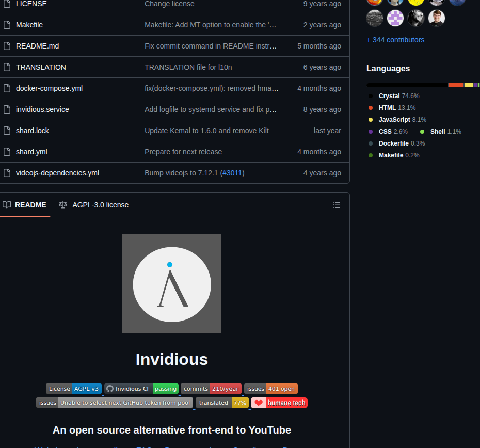The width and height of the screenshot is (480, 448).
Task: Open commit 'Makefile: Add MT option to enable the…'
Action: pyautogui.click(x=211, y=25)
